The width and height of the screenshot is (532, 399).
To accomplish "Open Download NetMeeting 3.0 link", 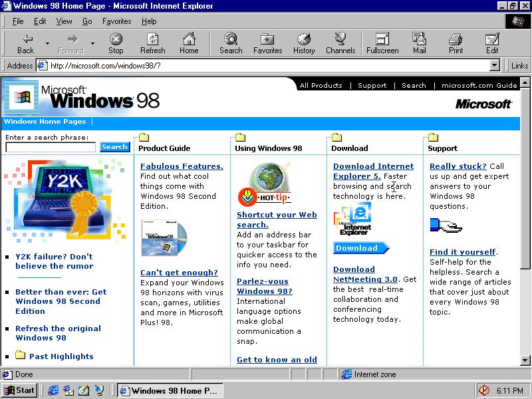I will pyautogui.click(x=365, y=274).
